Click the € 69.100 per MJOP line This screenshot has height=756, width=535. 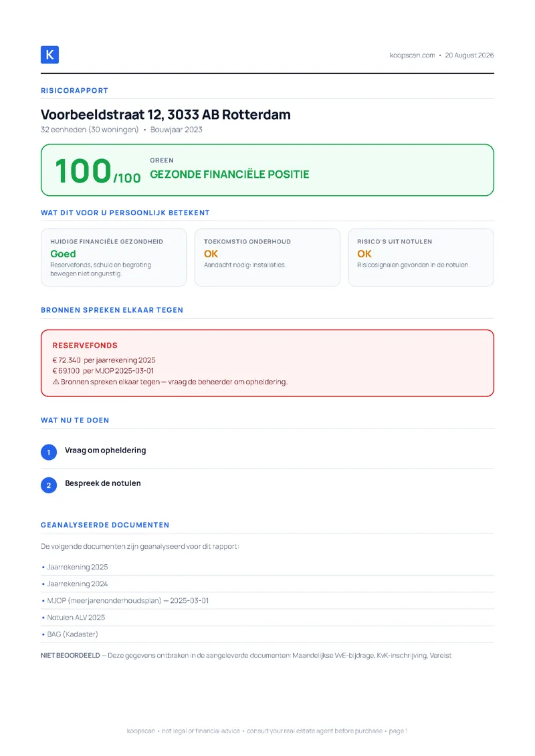pos(103,371)
